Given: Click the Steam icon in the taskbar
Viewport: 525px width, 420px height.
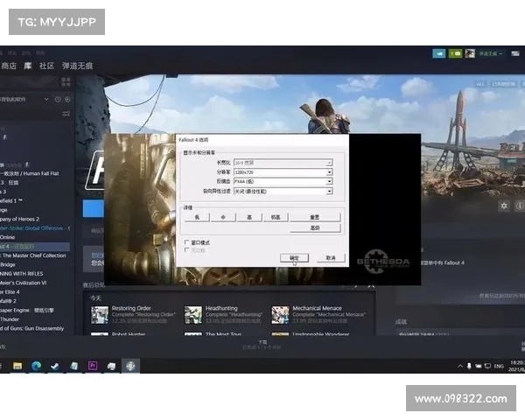Looking at the screenshot, I should (x=55, y=366).
